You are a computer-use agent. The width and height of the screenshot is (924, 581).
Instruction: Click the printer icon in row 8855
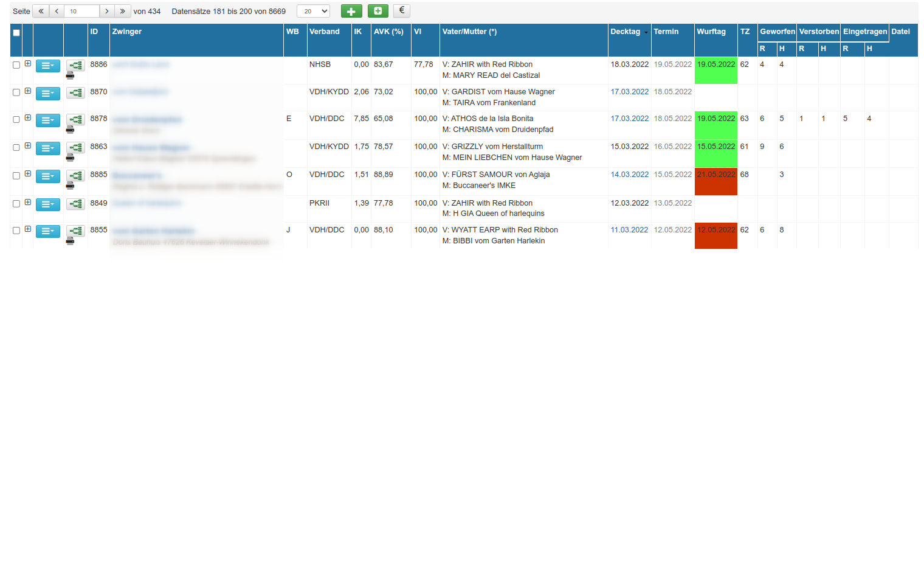[70, 241]
